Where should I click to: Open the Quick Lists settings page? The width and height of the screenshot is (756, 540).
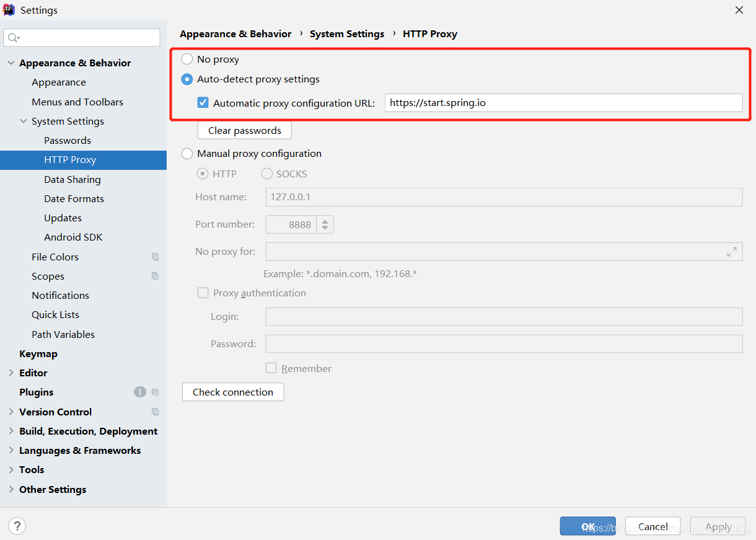[x=55, y=315]
